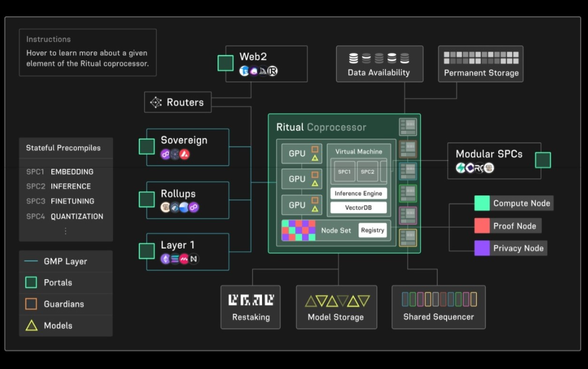Screen dimensions: 588x369
Task: Click the GMP Layer line legend entry
Action: pyautogui.click(x=56, y=261)
